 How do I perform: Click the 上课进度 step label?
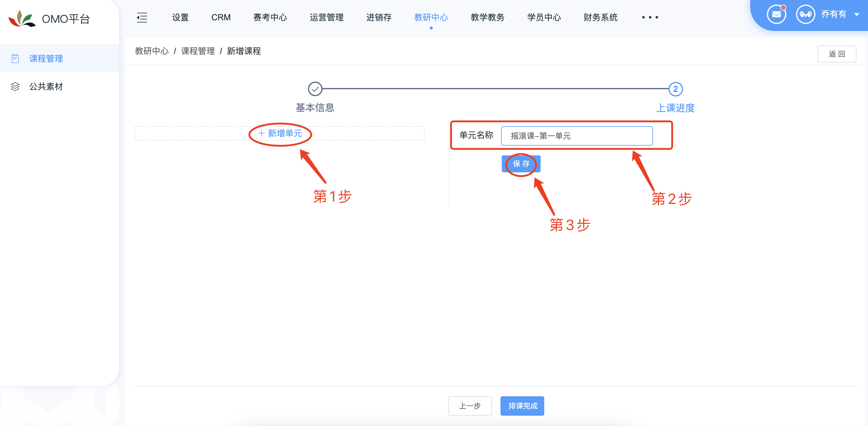coord(675,108)
